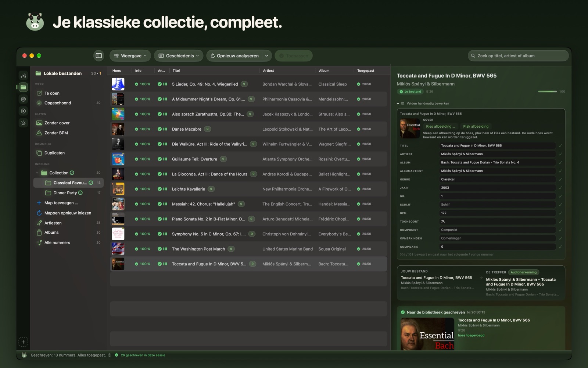
Task: Confirm the BPM field checkmark
Action: (x=560, y=213)
